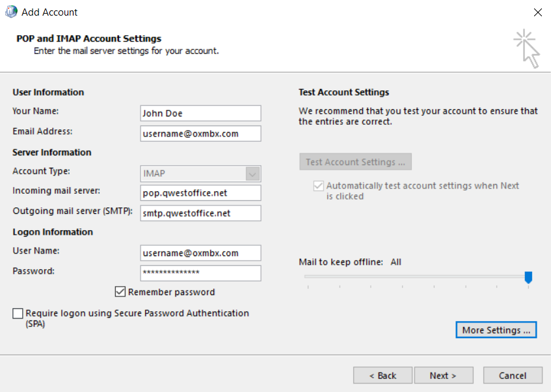The height and width of the screenshot is (392, 551).
Task: Enable Require logon using Secure Password Authentication
Action: coord(18,315)
